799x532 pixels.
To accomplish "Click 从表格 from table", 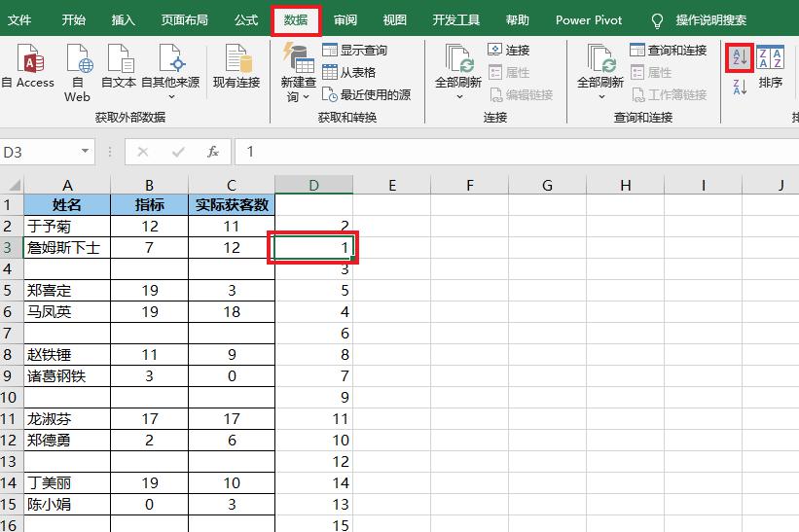I will [349, 72].
